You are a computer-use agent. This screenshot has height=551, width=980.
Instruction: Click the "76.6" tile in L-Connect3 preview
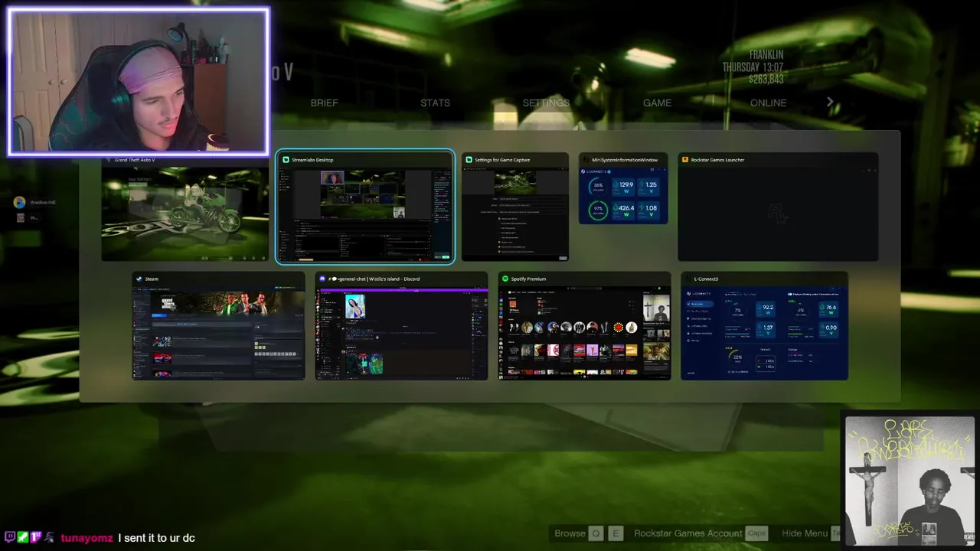pos(830,310)
